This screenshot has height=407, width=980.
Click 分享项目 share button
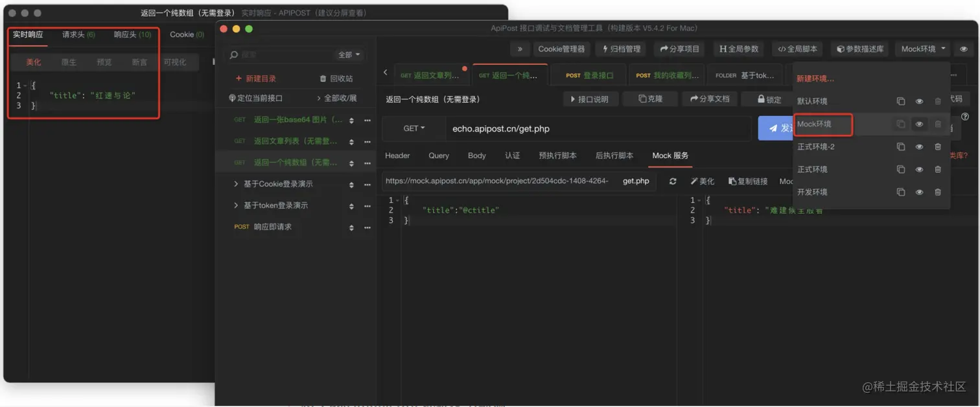click(679, 49)
